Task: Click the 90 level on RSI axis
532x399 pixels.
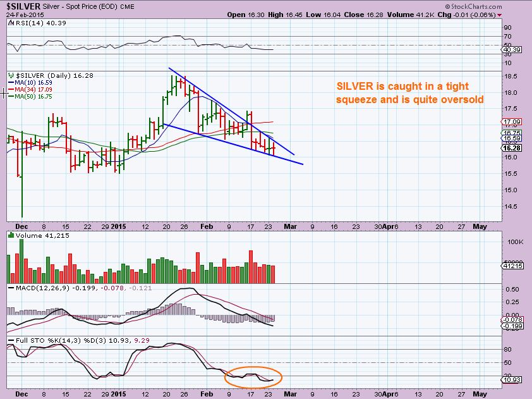Action: coord(508,27)
